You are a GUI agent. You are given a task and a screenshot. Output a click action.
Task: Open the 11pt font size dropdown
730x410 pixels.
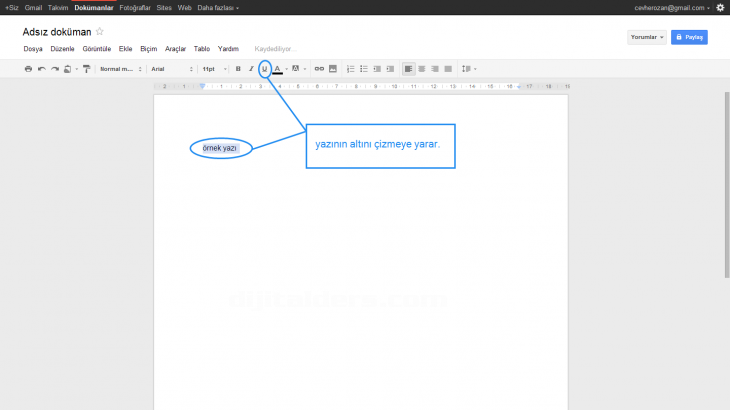coord(214,69)
